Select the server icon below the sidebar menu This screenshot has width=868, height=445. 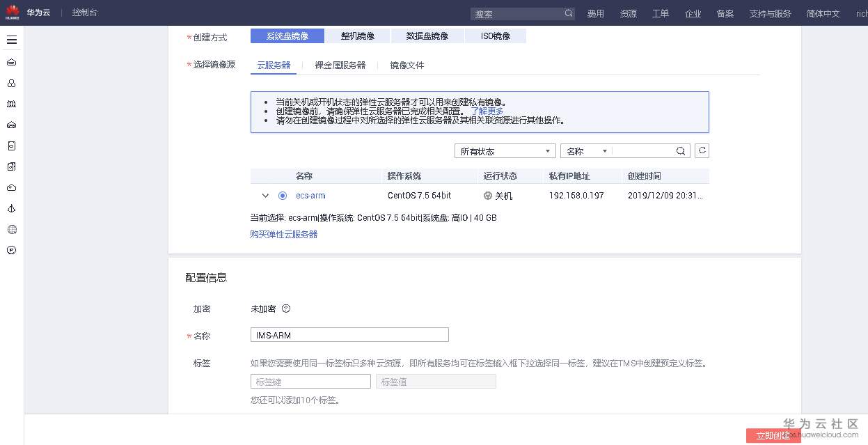click(11, 62)
